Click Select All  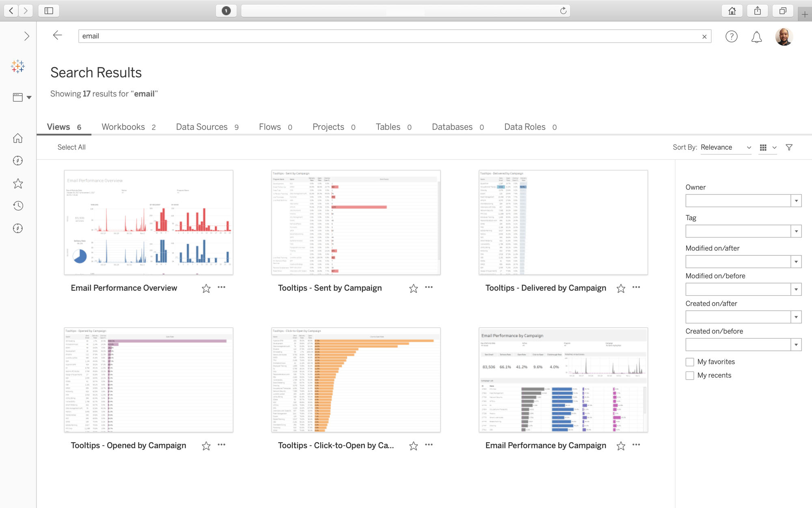71,147
